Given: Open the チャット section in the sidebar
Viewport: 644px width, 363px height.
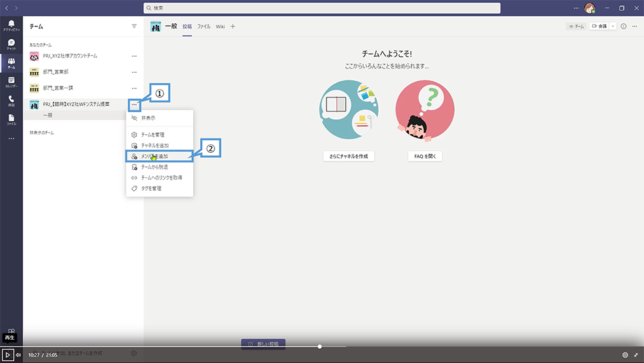Looking at the screenshot, I should pos(11,44).
